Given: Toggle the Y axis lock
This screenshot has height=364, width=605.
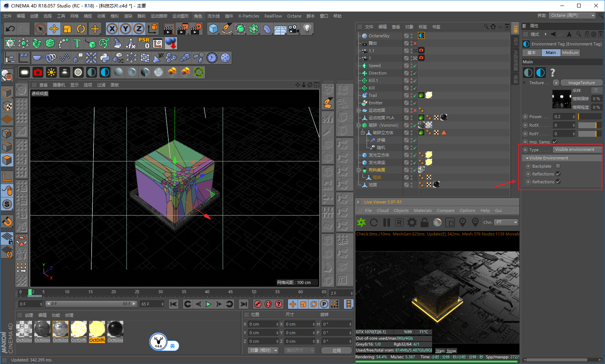Looking at the screenshot, I should (x=126, y=29).
